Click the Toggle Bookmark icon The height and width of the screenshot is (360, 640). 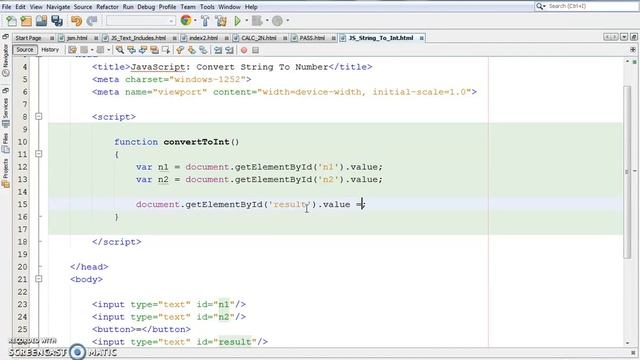tap(203, 50)
